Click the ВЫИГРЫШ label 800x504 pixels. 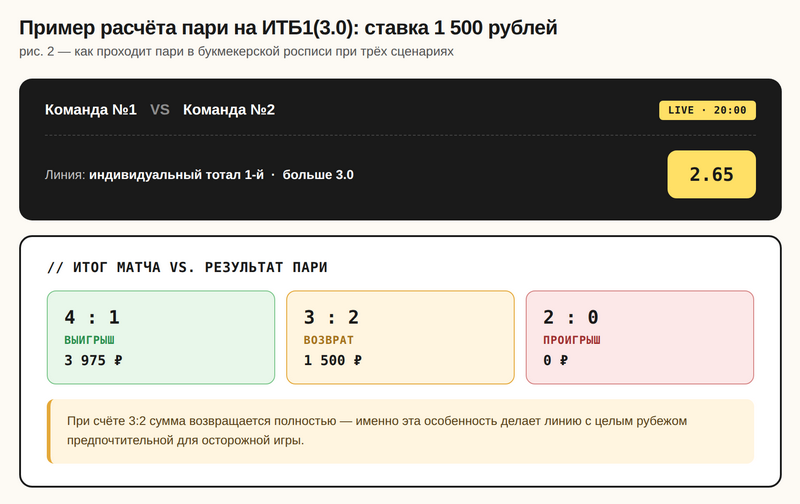click(x=89, y=340)
